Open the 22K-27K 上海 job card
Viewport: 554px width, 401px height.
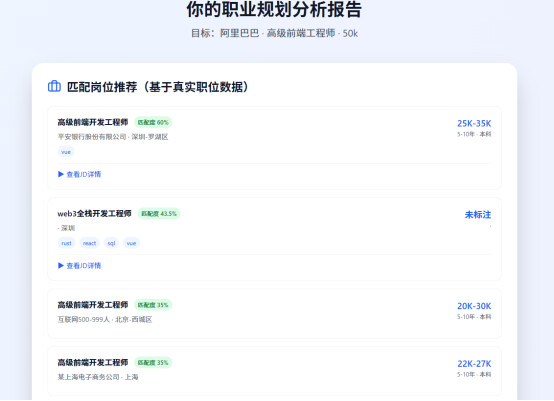coord(275,371)
